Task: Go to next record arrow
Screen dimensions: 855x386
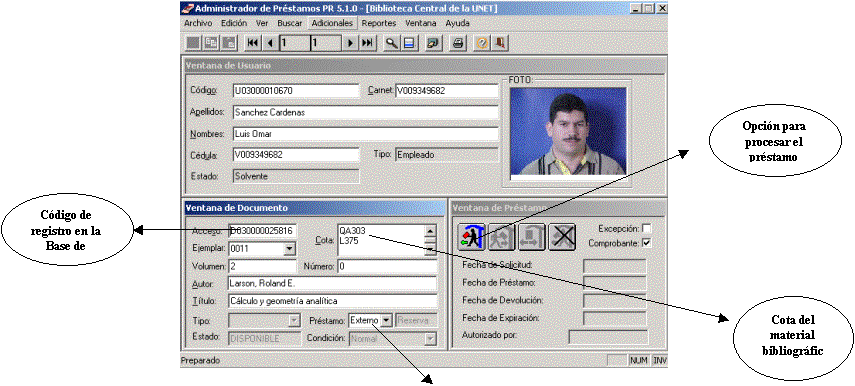Action: [x=351, y=43]
